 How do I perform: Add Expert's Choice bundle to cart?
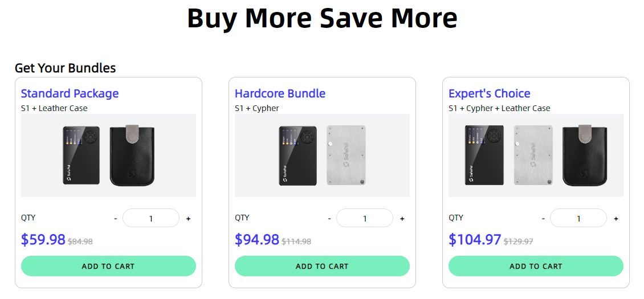(536, 266)
